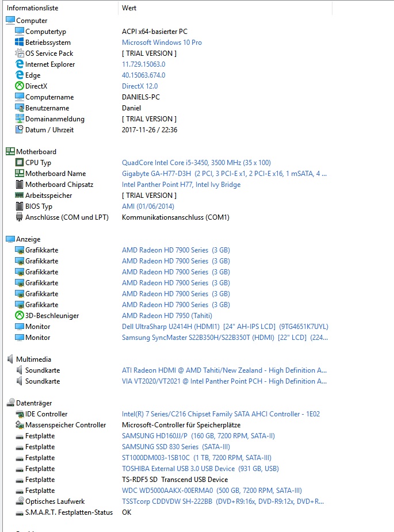Click the Benutzername user icon
The image size is (394, 532).
point(20,108)
